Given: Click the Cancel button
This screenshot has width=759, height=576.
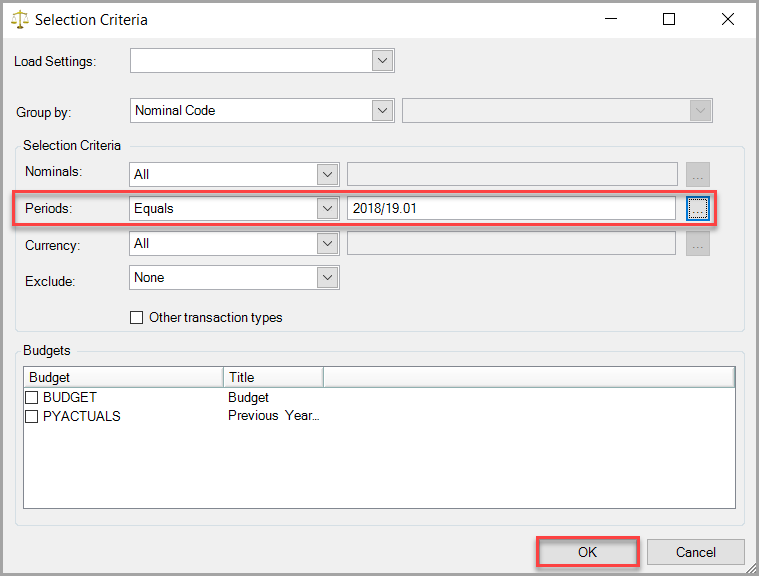Looking at the screenshot, I should tap(695, 552).
